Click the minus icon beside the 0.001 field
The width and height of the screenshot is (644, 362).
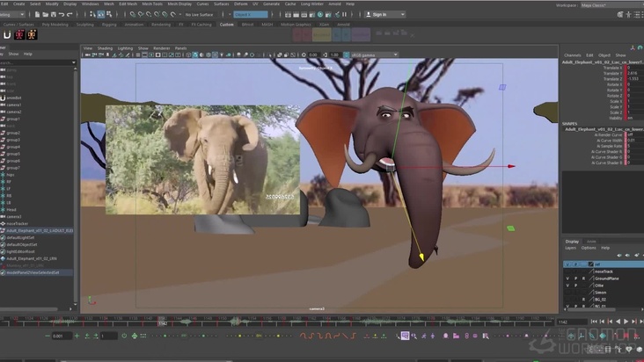coord(48,336)
